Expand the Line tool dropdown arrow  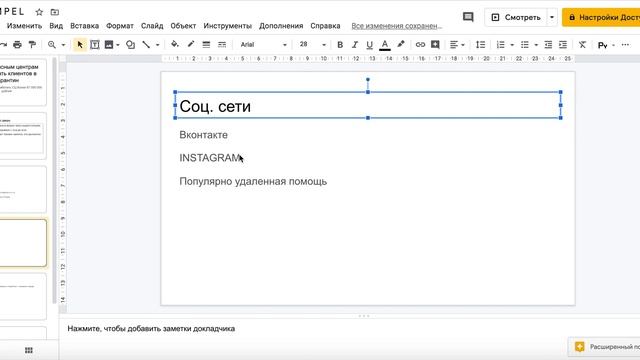tap(158, 45)
